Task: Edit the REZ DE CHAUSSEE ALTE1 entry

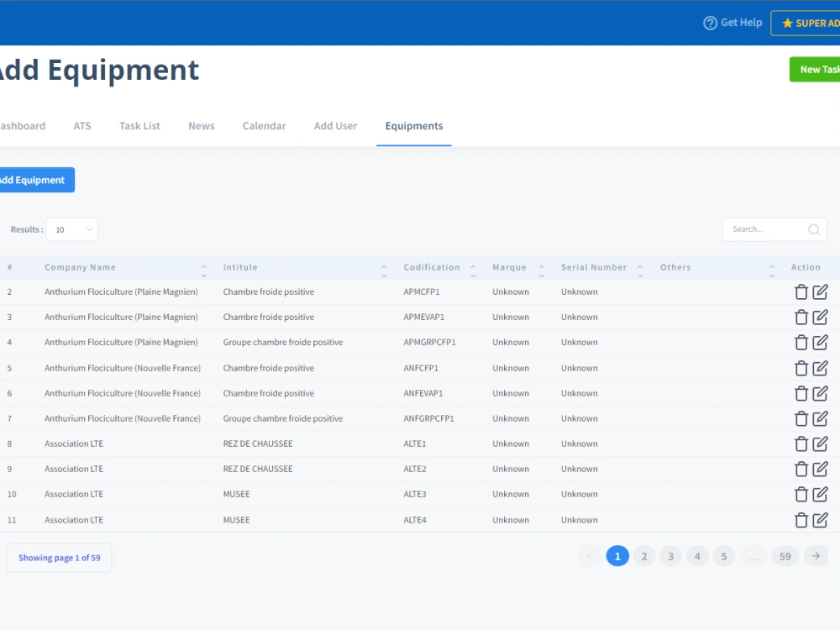Action: click(x=819, y=444)
